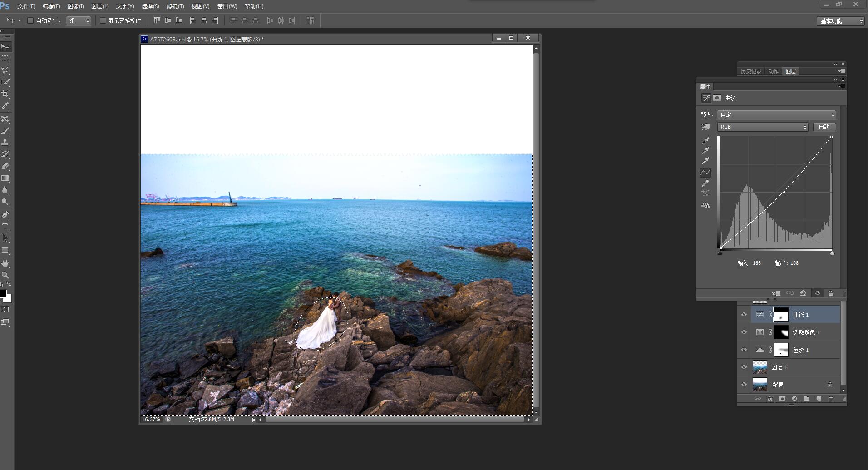Select the edit-points curve tool icon
The image size is (868, 470).
705,173
